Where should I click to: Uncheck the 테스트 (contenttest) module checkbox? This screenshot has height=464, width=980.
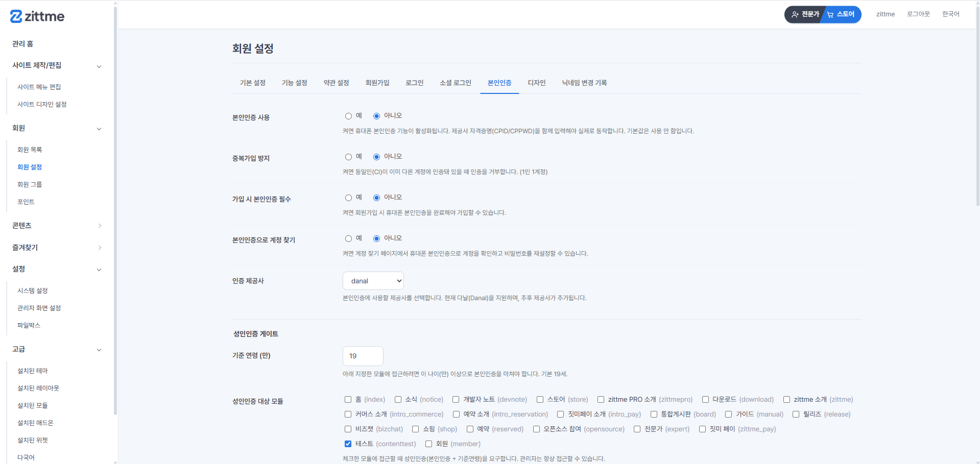pos(348,444)
